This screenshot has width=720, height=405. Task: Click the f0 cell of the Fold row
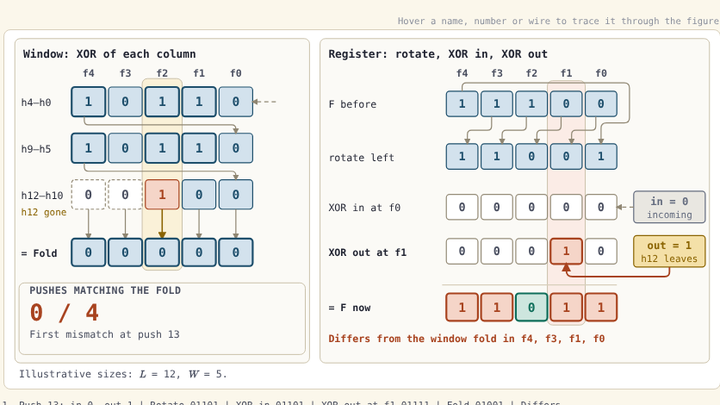236,252
